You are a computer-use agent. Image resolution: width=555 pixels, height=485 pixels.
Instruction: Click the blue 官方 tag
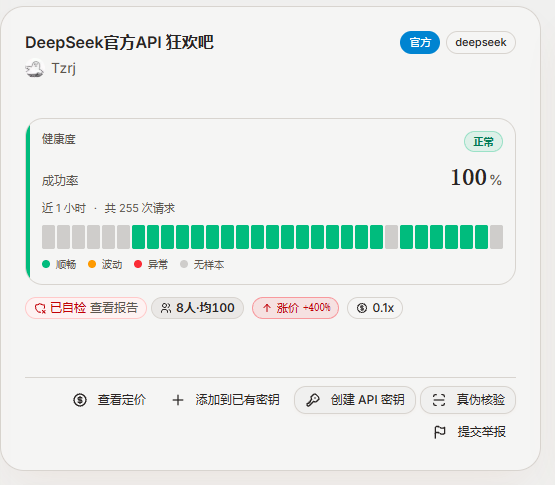[420, 42]
